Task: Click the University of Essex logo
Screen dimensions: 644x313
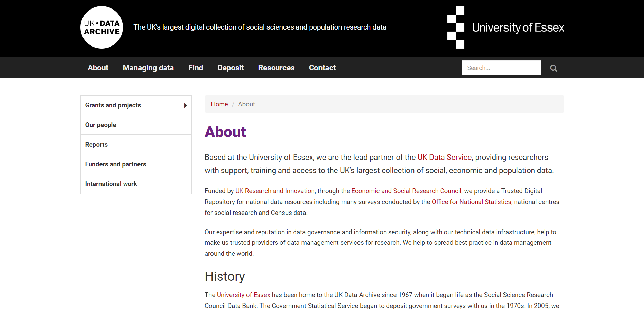Action: tap(505, 27)
